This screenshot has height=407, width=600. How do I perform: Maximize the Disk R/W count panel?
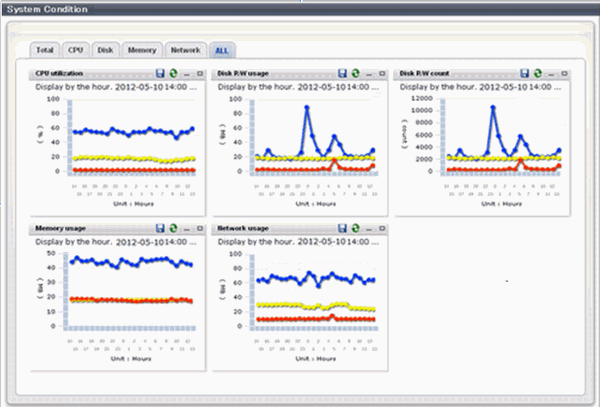point(564,74)
